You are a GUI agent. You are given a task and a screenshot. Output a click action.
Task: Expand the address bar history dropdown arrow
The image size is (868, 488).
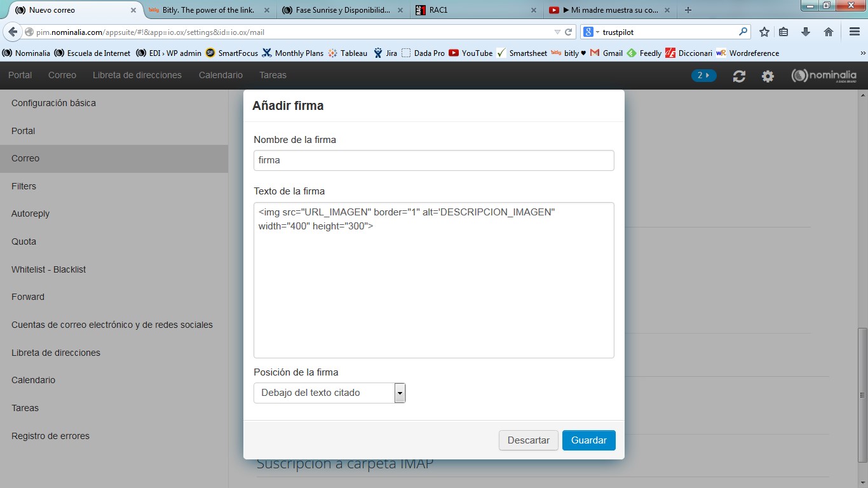pyautogui.click(x=557, y=32)
